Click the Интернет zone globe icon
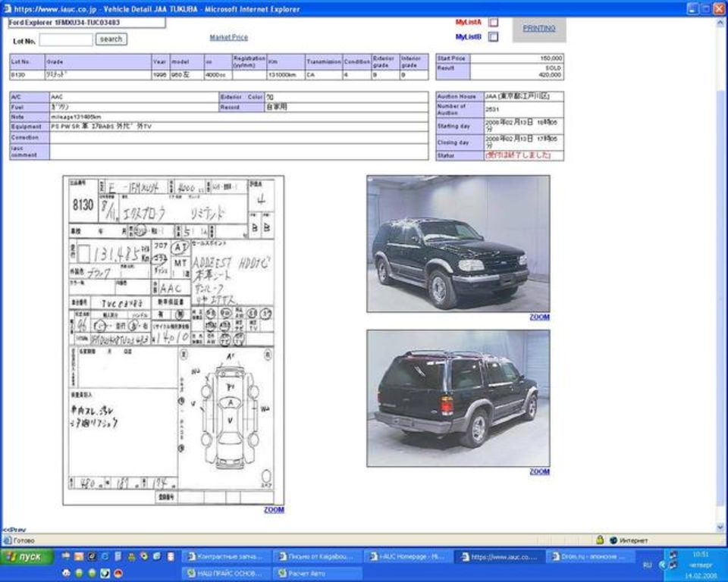 [x=613, y=540]
